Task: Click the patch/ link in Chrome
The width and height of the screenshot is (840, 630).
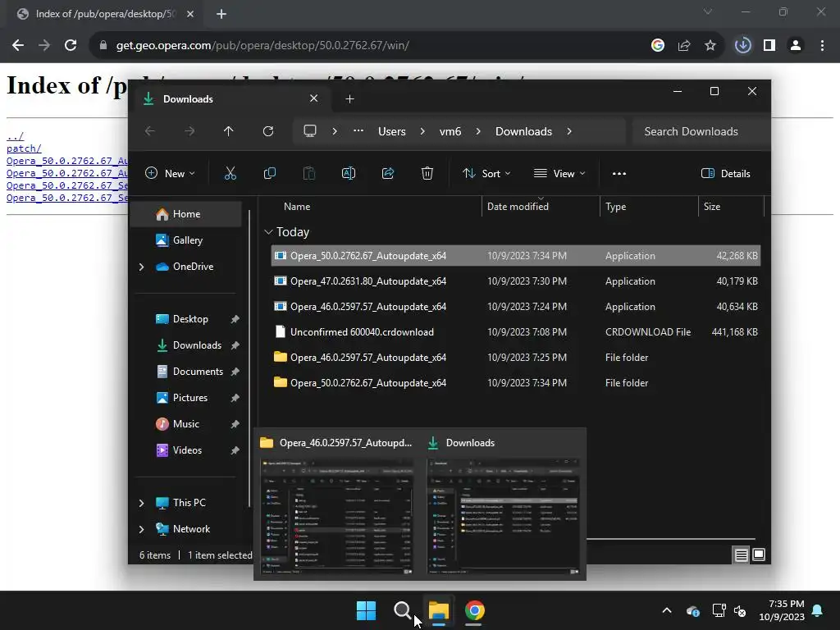Action: (x=24, y=148)
